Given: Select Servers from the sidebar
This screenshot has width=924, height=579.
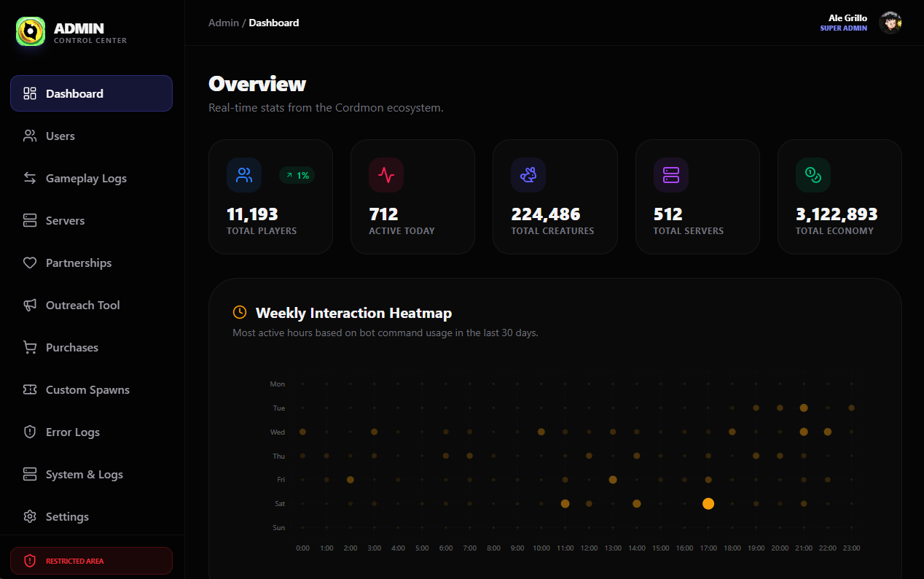Looking at the screenshot, I should [65, 221].
